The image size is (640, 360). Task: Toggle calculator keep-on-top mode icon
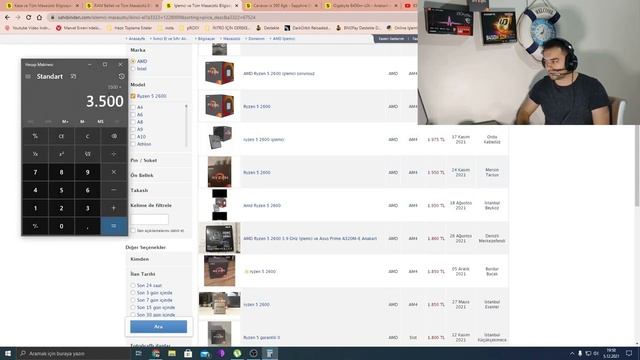[73, 76]
